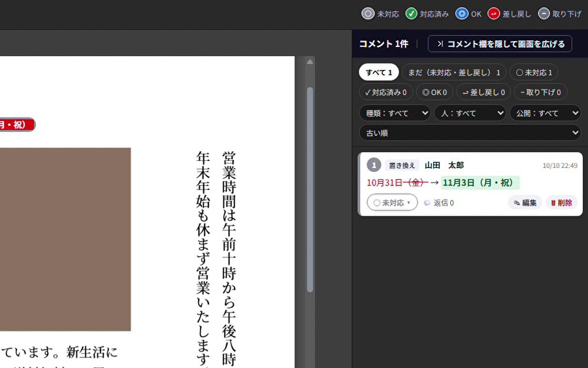Click the red （月・祝） annotation marker in document
Screen dimensions: 588x368
click(x=17, y=125)
